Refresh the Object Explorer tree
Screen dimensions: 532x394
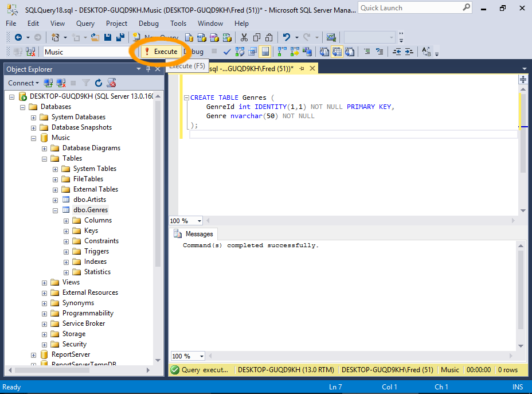(x=97, y=83)
